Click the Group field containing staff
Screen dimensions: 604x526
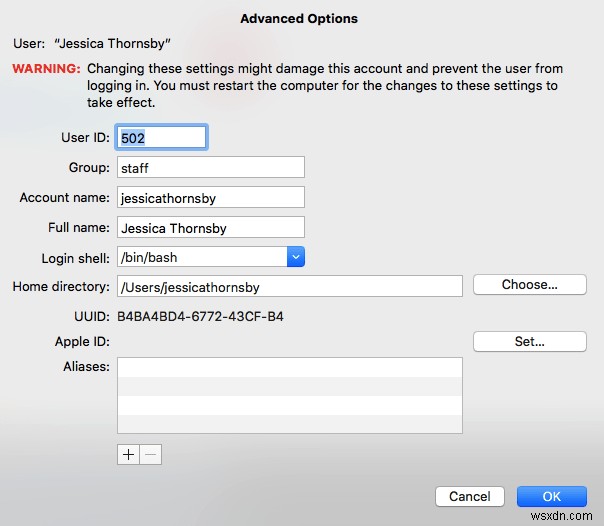pos(211,167)
